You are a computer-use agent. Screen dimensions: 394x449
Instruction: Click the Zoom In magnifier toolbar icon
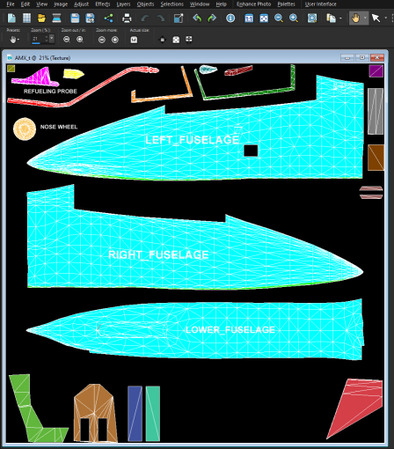tap(294, 18)
